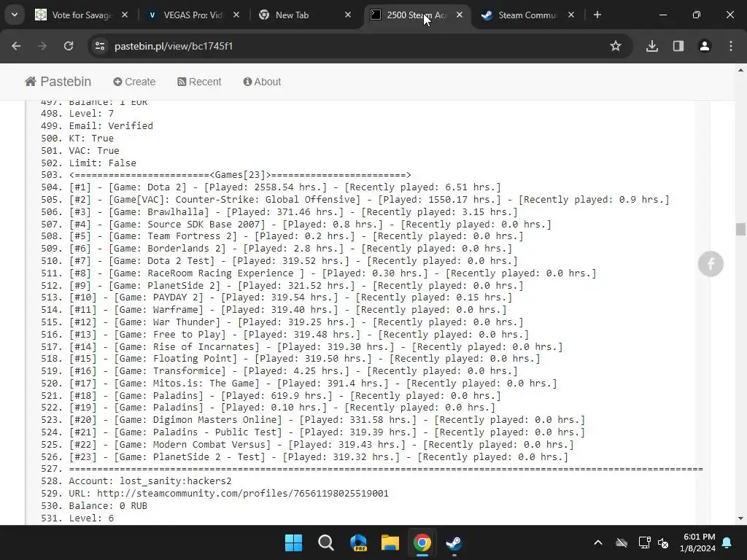Click the 'Limit: False' line
Viewport: 747px width, 560px height.
pos(102,163)
